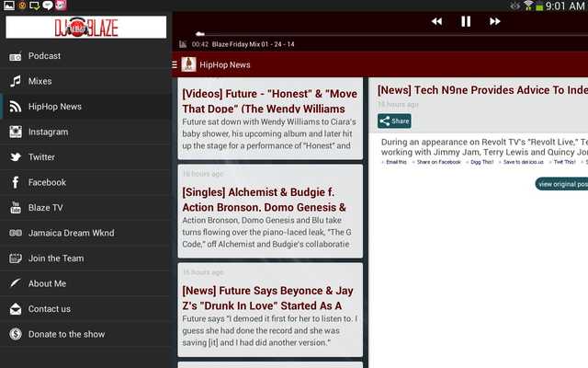The image size is (588, 368).
Task: Click Save to del.icio.us link
Action: (523, 162)
